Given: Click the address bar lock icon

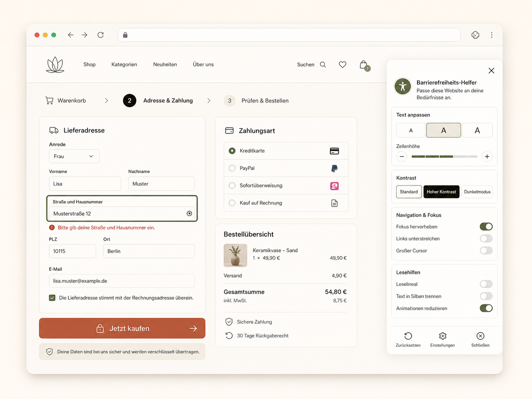Looking at the screenshot, I should [125, 35].
